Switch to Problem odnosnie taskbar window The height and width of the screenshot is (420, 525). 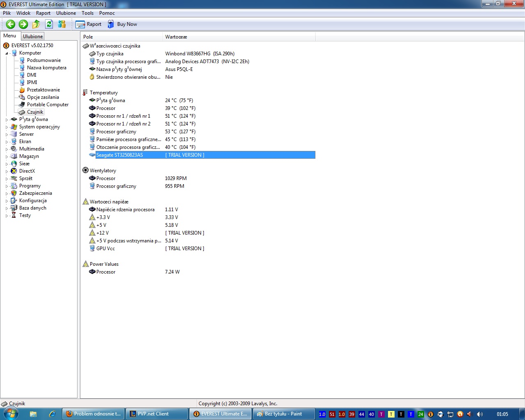click(94, 414)
